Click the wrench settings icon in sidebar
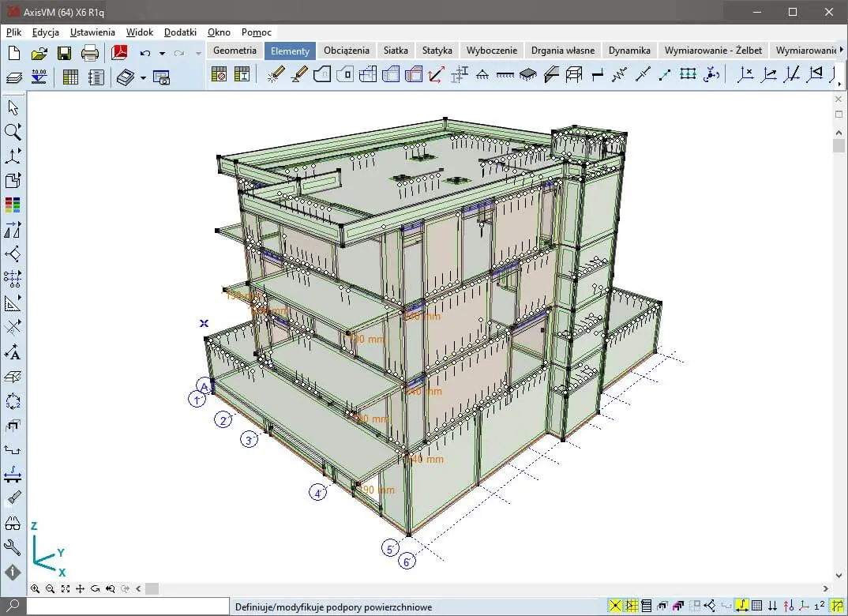This screenshot has height=616, width=848. [13, 547]
